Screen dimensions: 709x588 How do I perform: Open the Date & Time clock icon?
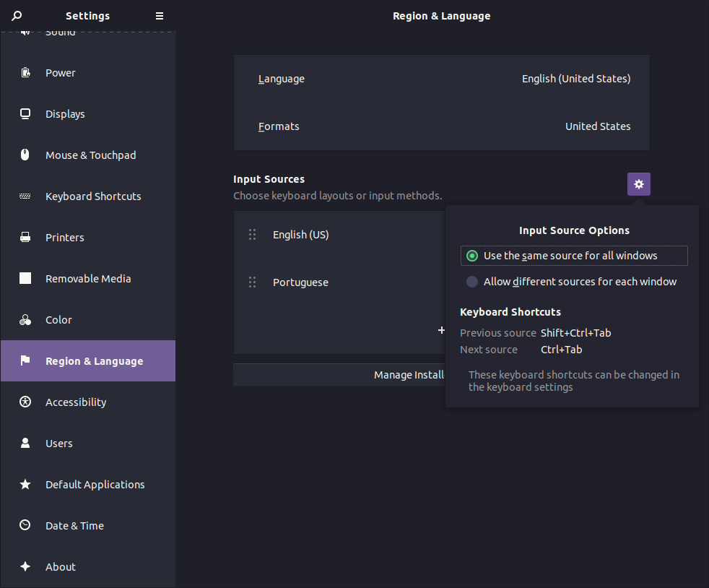(x=25, y=525)
